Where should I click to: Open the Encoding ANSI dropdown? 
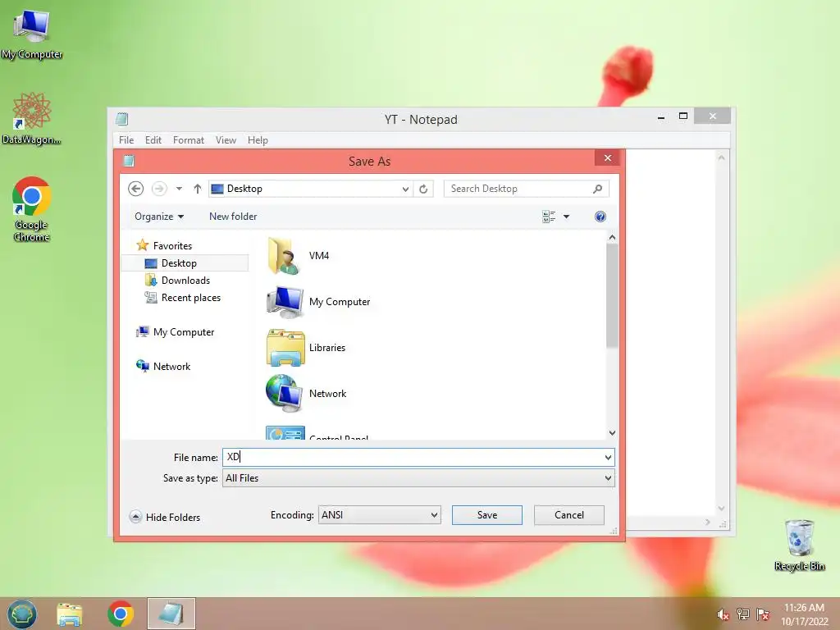pyautogui.click(x=379, y=515)
